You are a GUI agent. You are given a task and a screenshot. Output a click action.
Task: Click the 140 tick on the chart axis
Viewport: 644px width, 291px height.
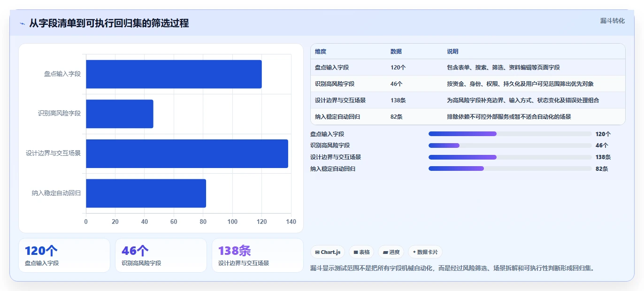pyautogui.click(x=291, y=222)
